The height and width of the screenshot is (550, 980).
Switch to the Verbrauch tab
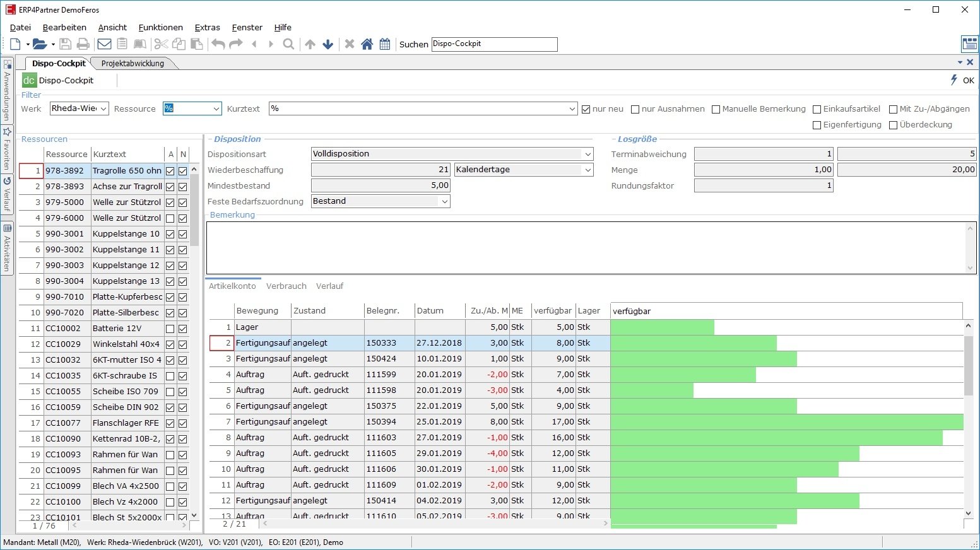[286, 286]
